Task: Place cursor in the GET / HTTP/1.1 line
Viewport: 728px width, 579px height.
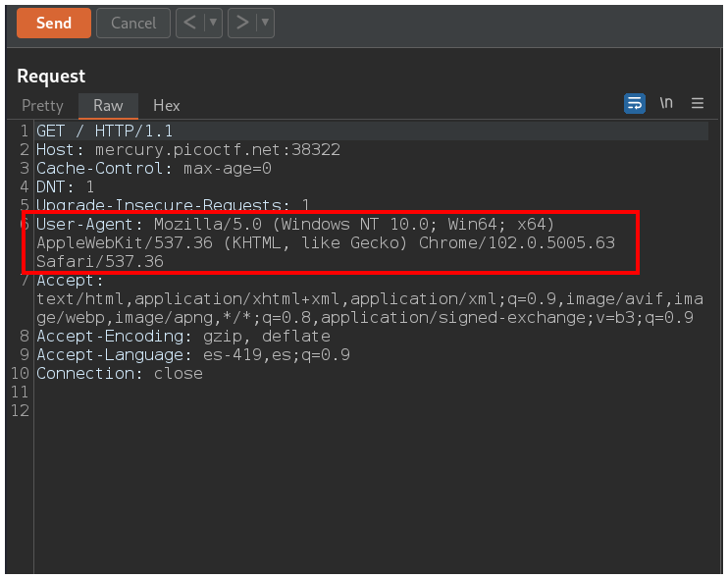Action: [x=106, y=131]
